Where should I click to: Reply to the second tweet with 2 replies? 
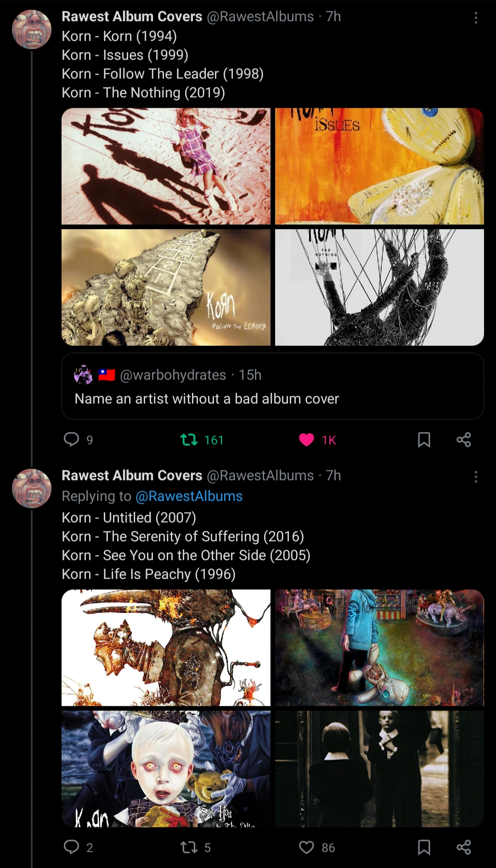(72, 847)
